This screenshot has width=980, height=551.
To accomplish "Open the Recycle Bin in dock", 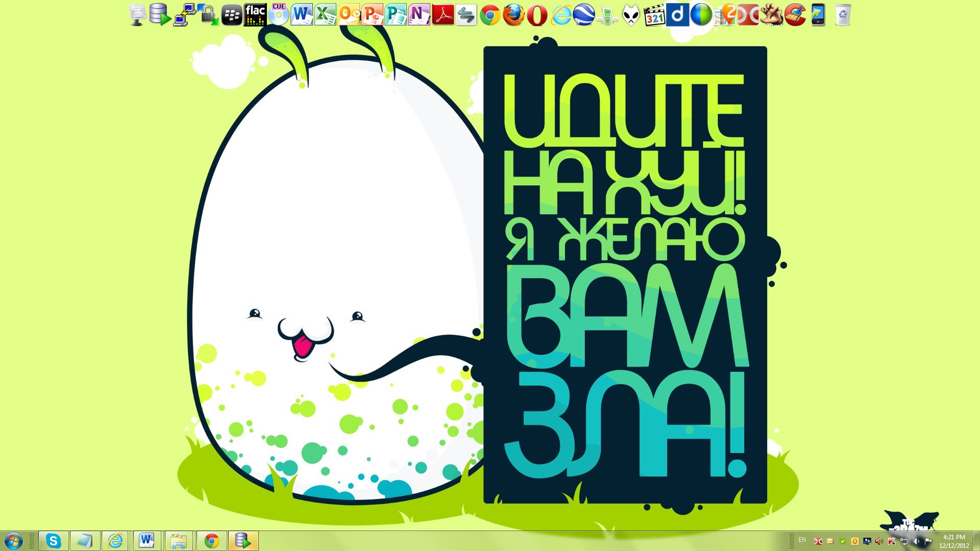I will (x=843, y=14).
